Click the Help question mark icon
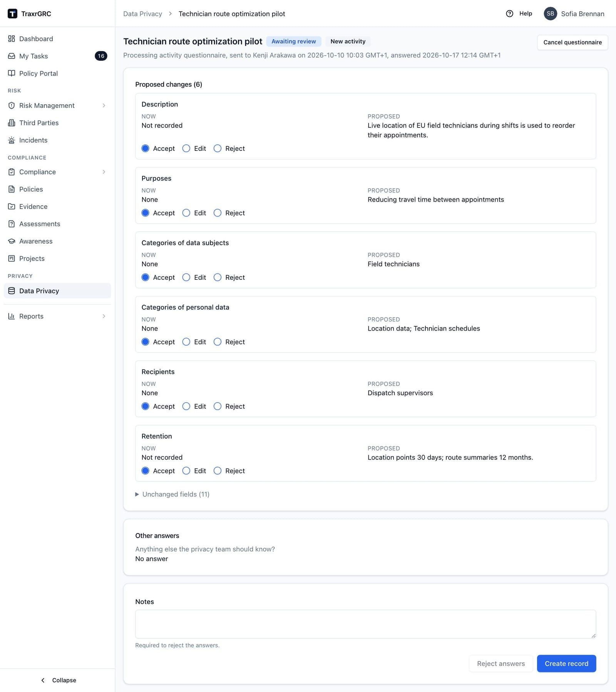616x692 pixels. (509, 13)
